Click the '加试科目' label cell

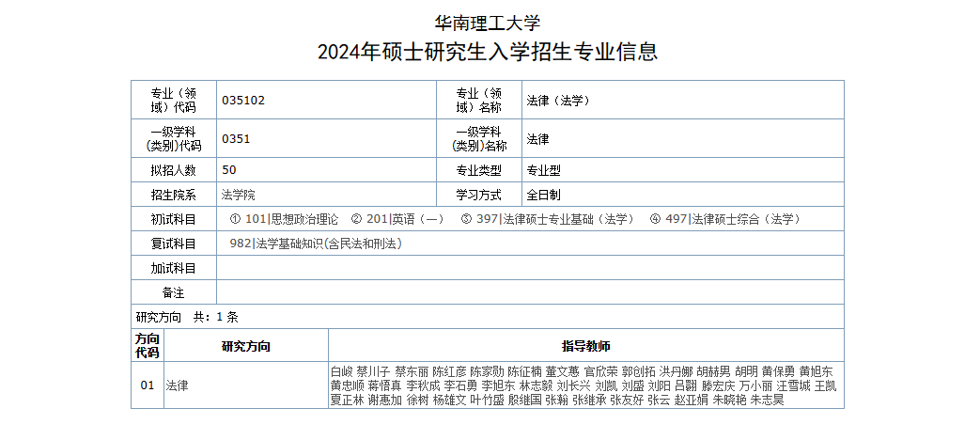pyautogui.click(x=174, y=268)
